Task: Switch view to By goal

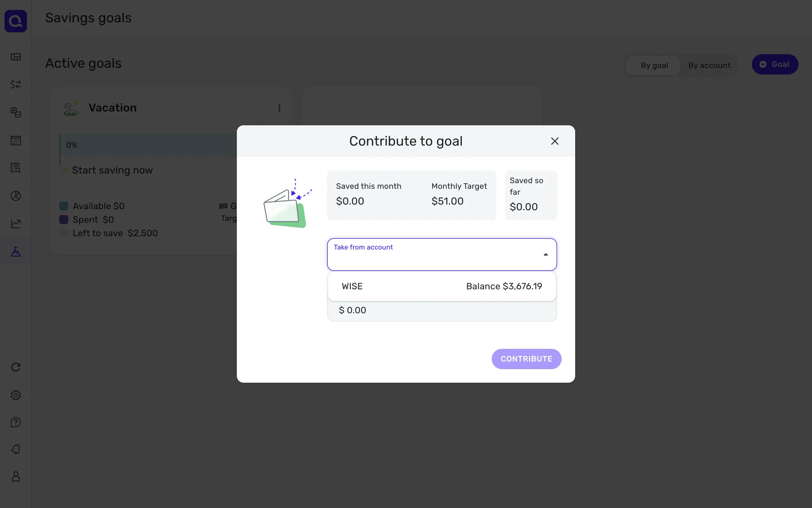Action: coord(654,65)
